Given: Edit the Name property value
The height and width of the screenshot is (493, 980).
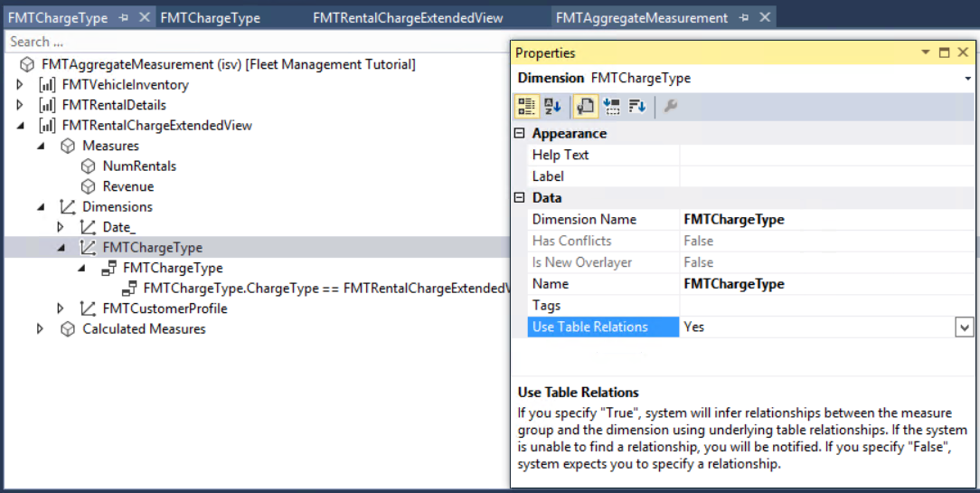Looking at the screenshot, I should click(826, 284).
